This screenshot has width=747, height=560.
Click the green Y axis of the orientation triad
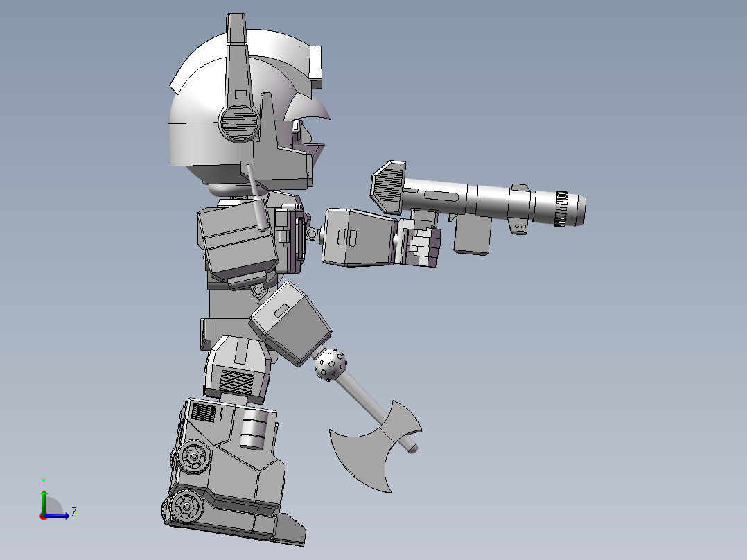pyautogui.click(x=44, y=501)
